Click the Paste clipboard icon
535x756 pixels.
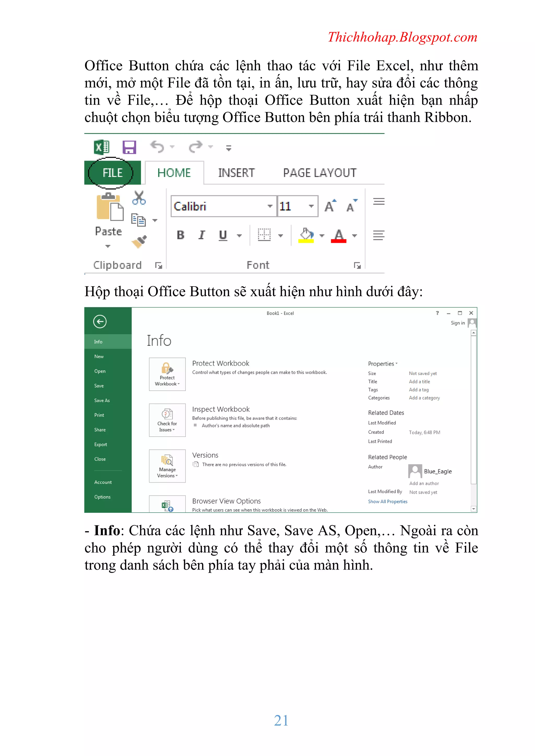click(110, 207)
